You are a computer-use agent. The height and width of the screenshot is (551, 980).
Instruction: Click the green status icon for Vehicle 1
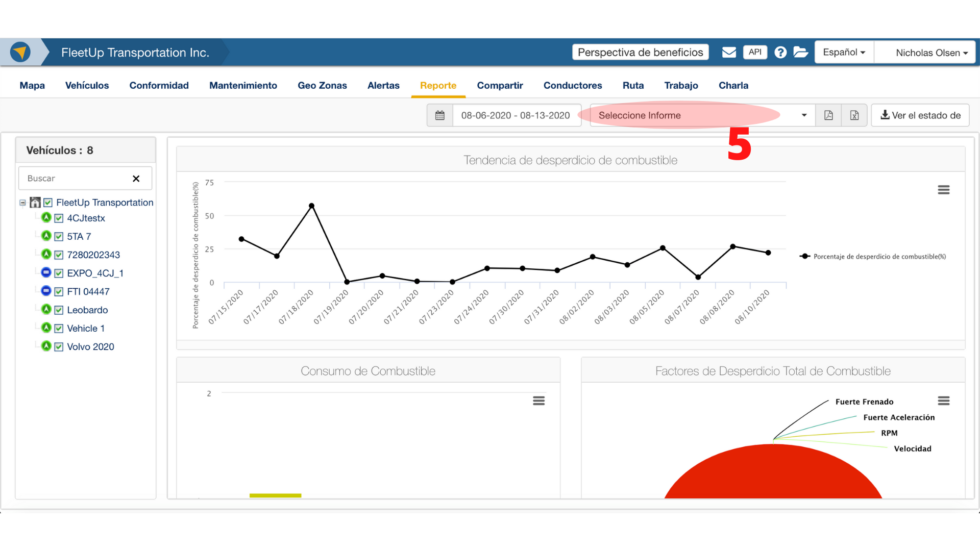click(46, 328)
